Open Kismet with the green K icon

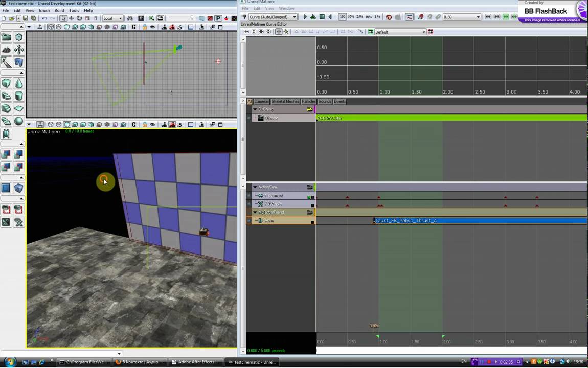coord(151,18)
